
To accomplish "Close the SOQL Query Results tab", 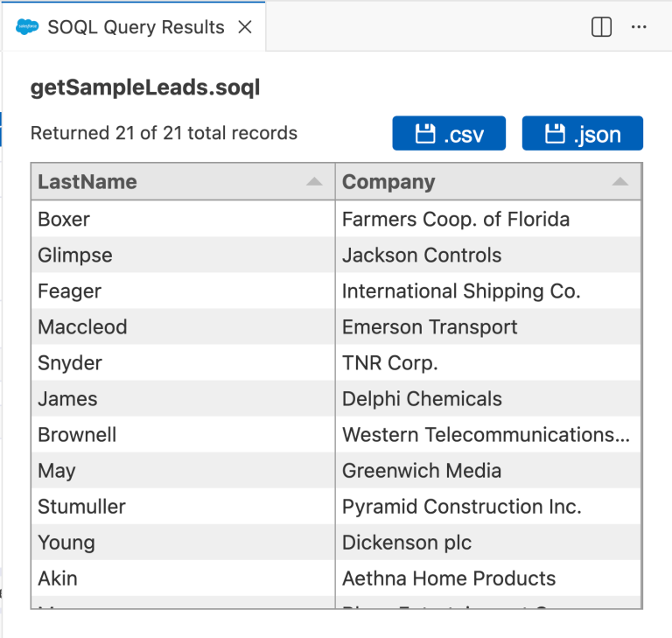I will click(245, 27).
